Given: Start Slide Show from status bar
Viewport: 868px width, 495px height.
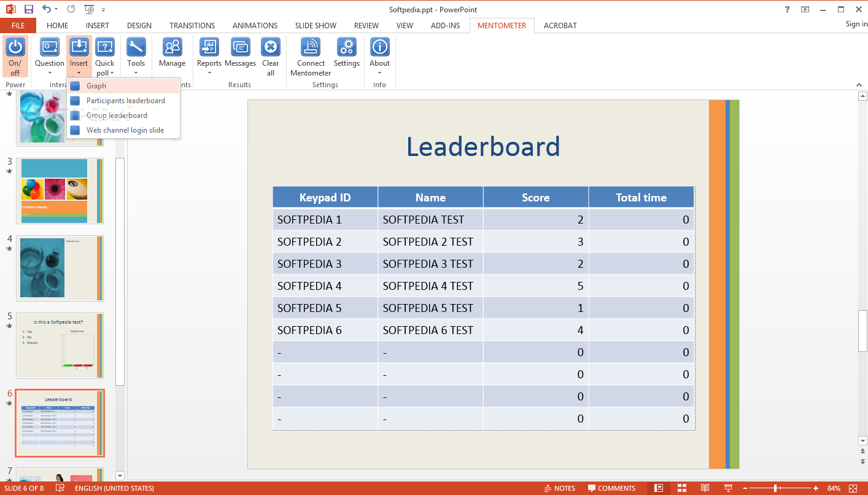Looking at the screenshot, I should click(x=728, y=488).
